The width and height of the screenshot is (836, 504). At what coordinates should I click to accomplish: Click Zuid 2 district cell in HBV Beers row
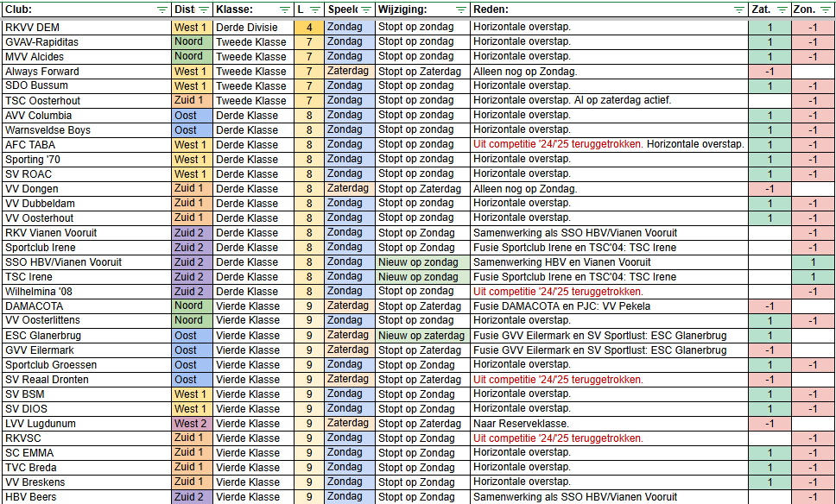pyautogui.click(x=192, y=496)
